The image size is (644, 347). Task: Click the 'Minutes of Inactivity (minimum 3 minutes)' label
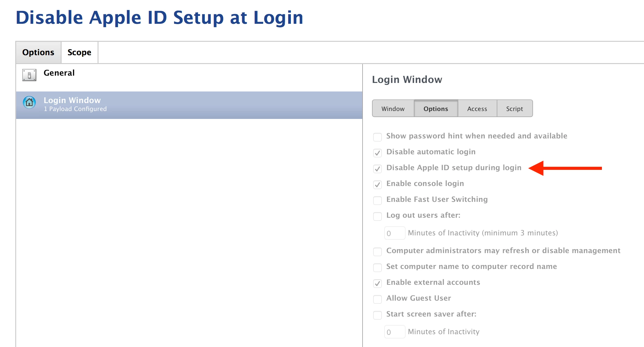[x=483, y=233]
